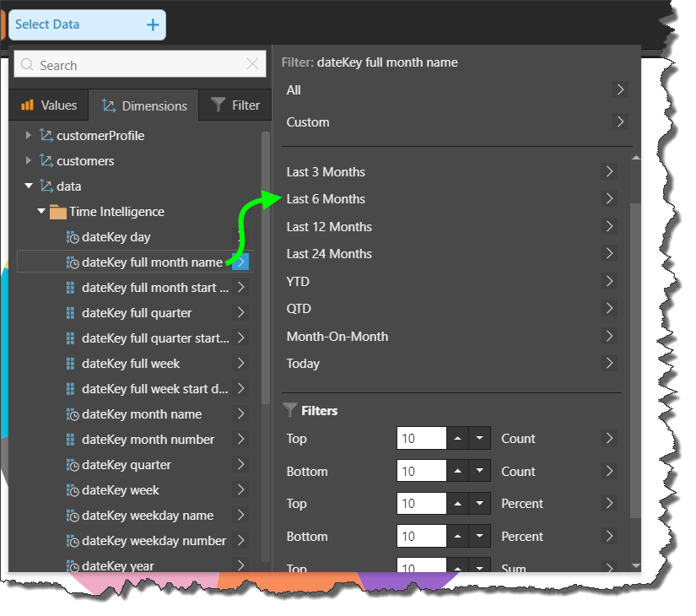This screenshot has width=696, height=616.
Task: Apply the Top Count filter arrow
Action: pyautogui.click(x=609, y=438)
